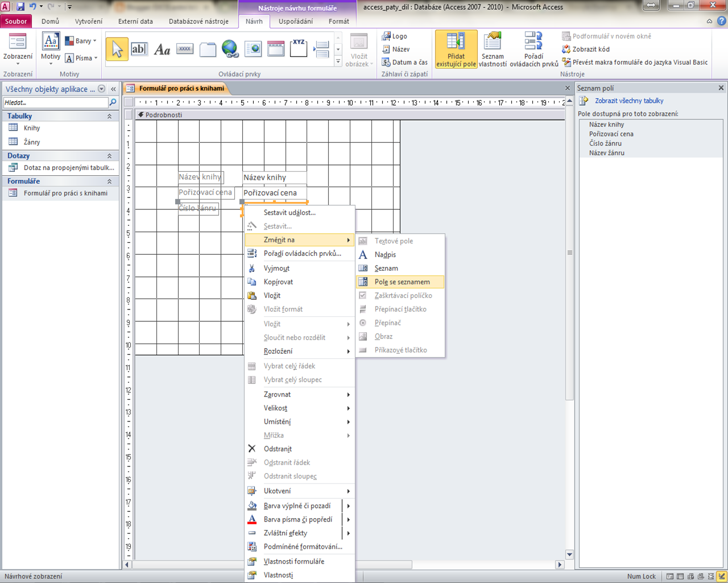The height and width of the screenshot is (583, 728).
Task: Open Seznam vlastností property sheet
Action: 493,50
